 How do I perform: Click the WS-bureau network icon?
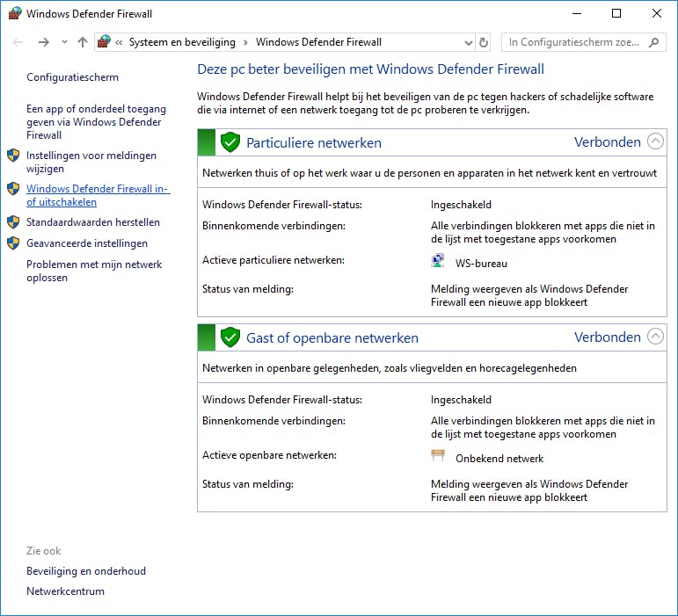[x=438, y=260]
